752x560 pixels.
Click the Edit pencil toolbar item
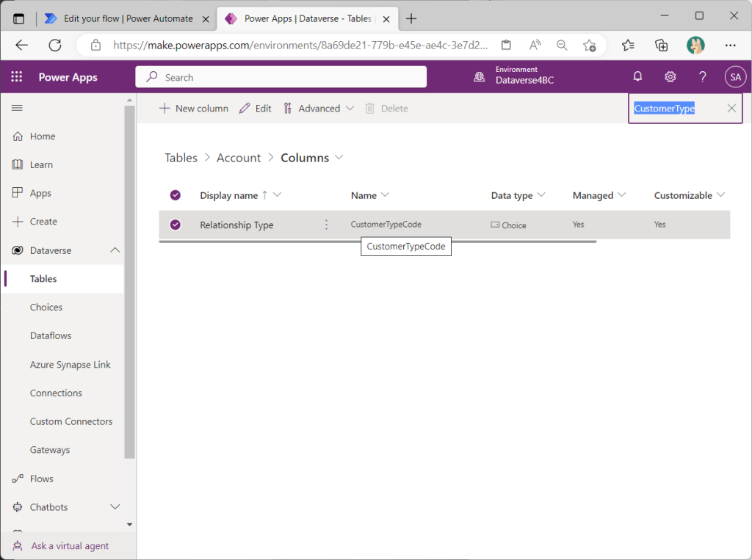(x=255, y=109)
